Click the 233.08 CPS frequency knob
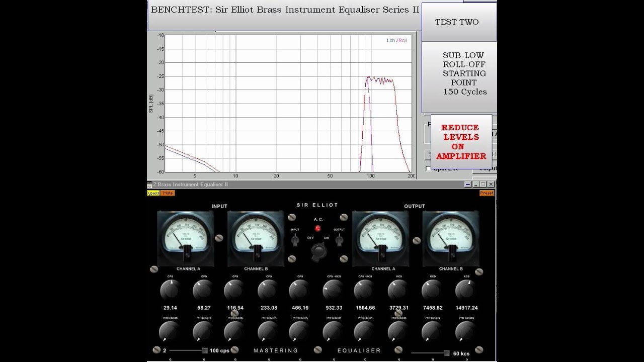Image resolution: width=644 pixels, height=362 pixels. (268, 290)
